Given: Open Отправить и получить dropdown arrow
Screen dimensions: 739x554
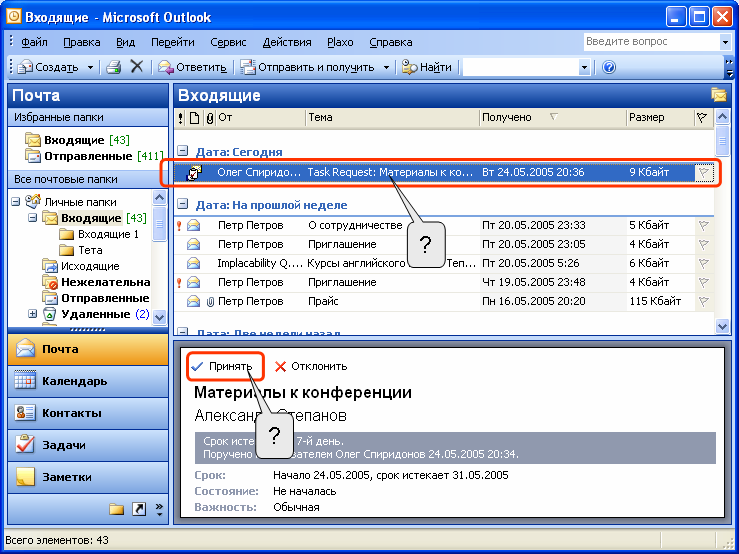Looking at the screenshot, I should [386, 67].
